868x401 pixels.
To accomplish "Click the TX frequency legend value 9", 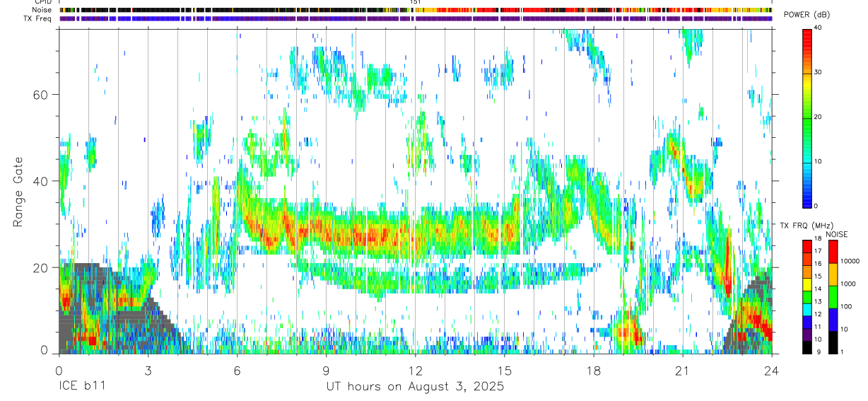I will point(817,352).
